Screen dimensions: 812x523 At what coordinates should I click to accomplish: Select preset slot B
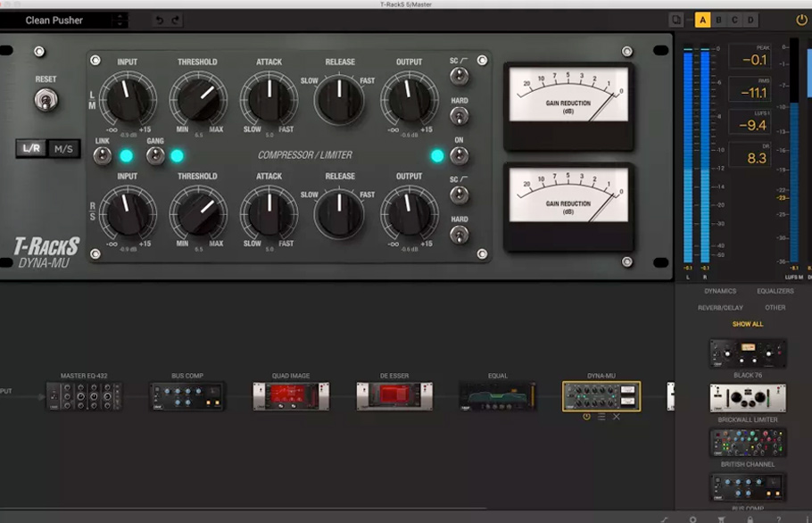(719, 21)
